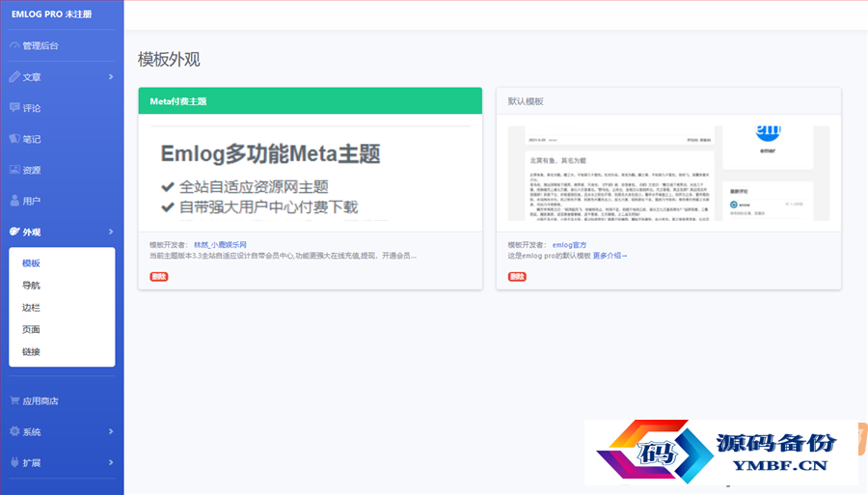Select the 边栏 submenu item
This screenshot has width=868, height=495.
tap(31, 307)
